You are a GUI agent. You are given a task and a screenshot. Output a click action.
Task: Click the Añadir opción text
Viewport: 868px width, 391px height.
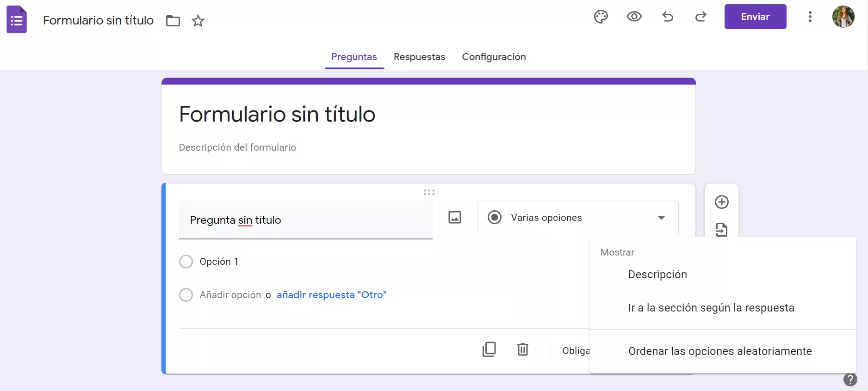pyautogui.click(x=230, y=295)
